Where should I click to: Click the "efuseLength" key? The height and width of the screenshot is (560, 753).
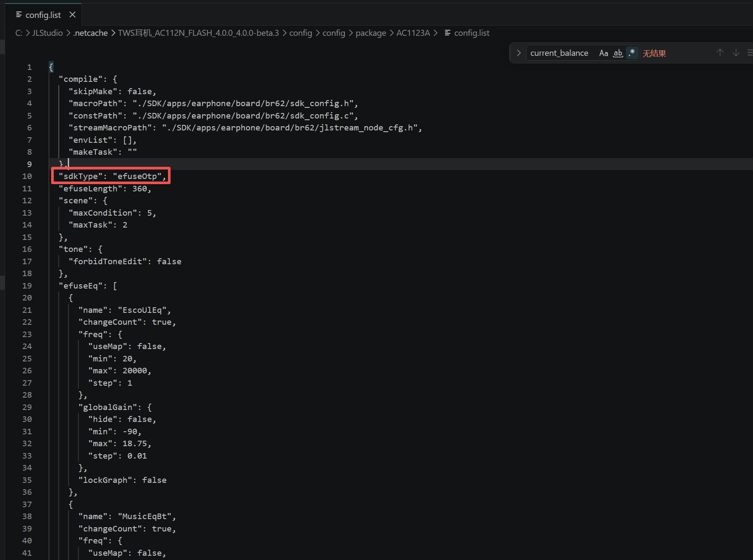pos(90,188)
